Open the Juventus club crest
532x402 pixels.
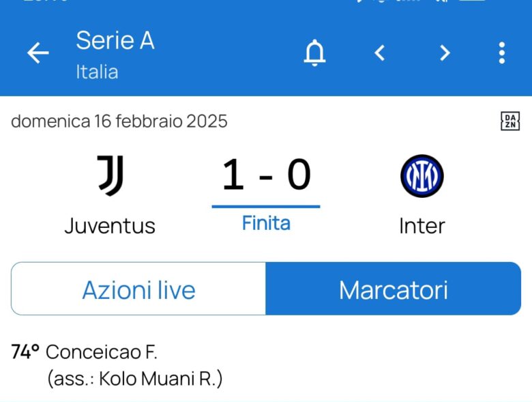click(x=110, y=175)
